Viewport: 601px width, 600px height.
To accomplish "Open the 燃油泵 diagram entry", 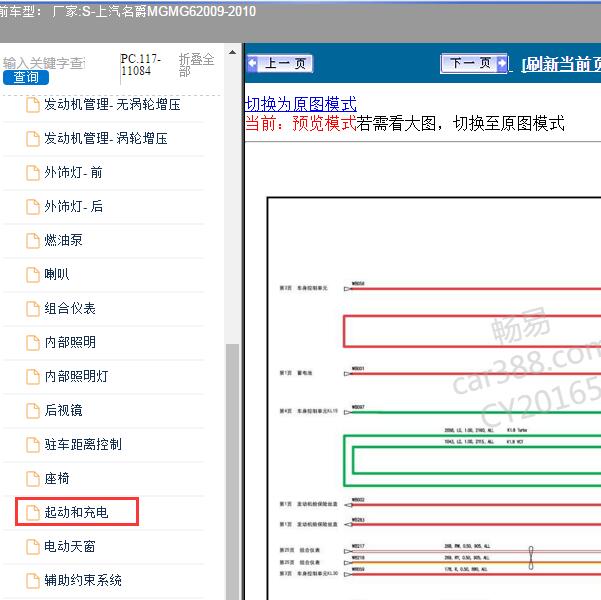I will [63, 240].
